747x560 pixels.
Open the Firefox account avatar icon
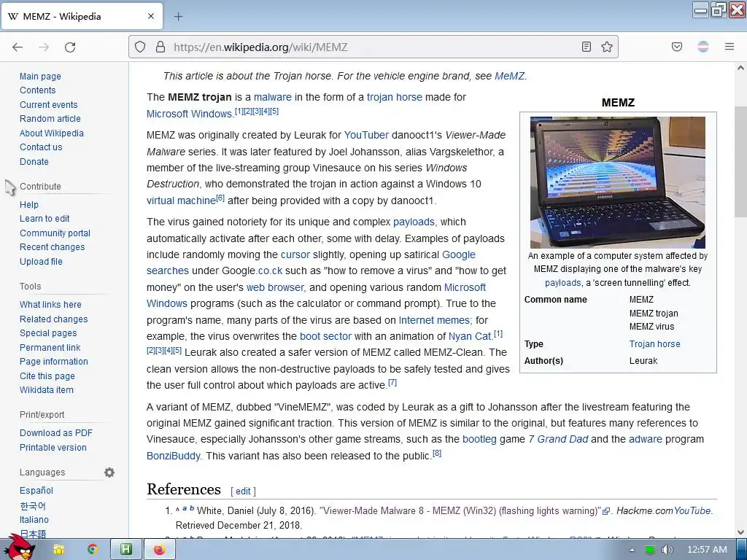tap(703, 47)
